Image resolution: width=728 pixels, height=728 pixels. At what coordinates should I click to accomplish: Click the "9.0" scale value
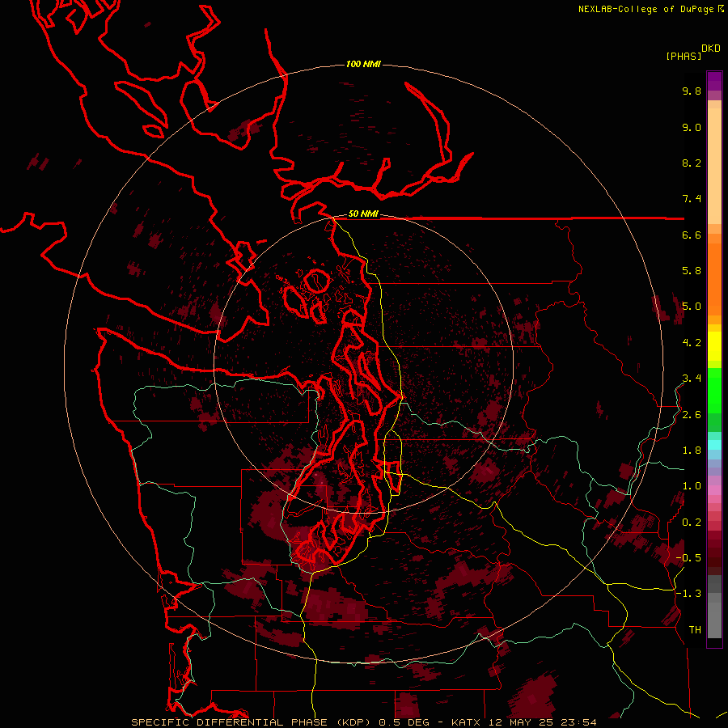click(692, 127)
